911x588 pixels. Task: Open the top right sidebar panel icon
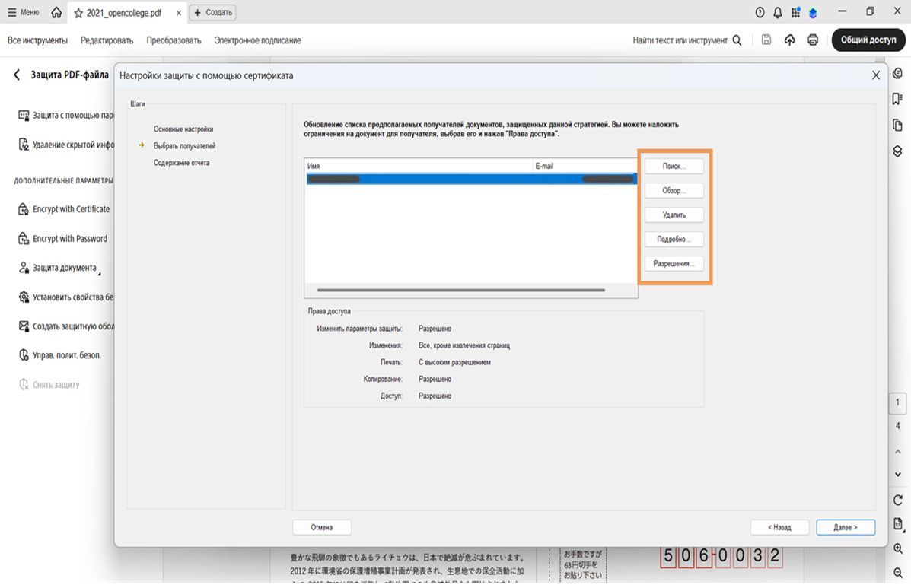(x=897, y=74)
